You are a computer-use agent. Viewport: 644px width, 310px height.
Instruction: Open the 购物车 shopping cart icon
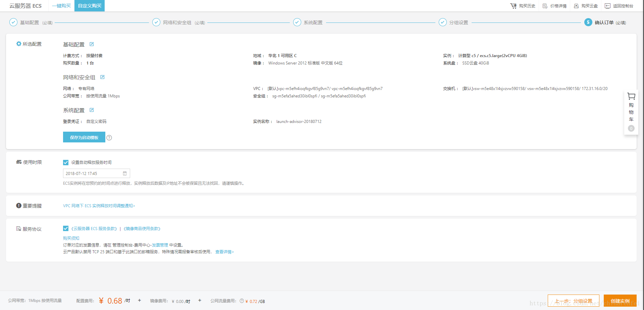pos(631,96)
